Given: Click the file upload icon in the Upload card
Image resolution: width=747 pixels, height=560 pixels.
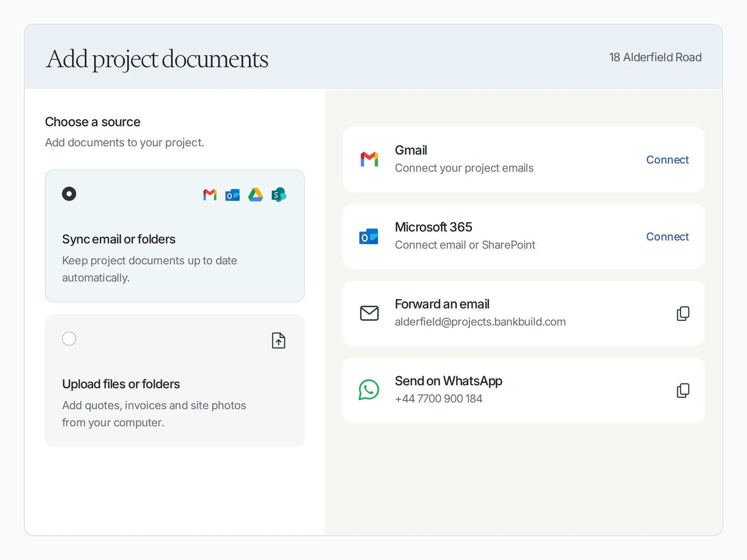Looking at the screenshot, I should (x=279, y=340).
